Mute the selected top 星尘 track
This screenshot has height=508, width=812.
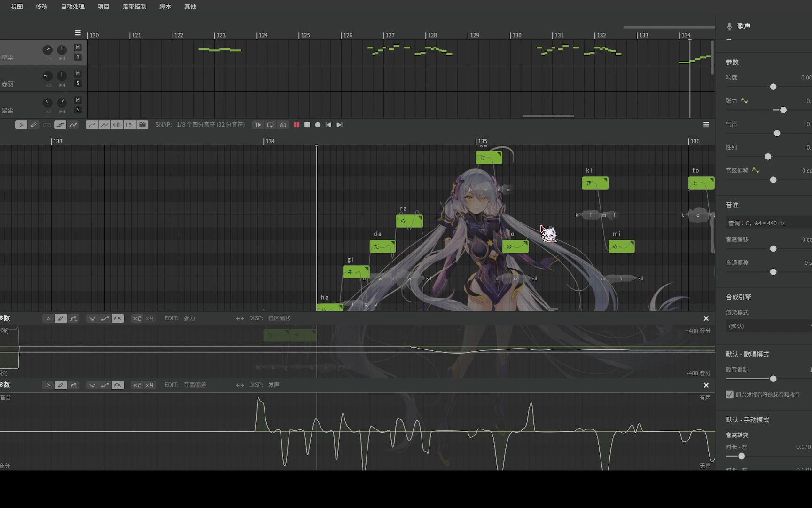coord(78,47)
